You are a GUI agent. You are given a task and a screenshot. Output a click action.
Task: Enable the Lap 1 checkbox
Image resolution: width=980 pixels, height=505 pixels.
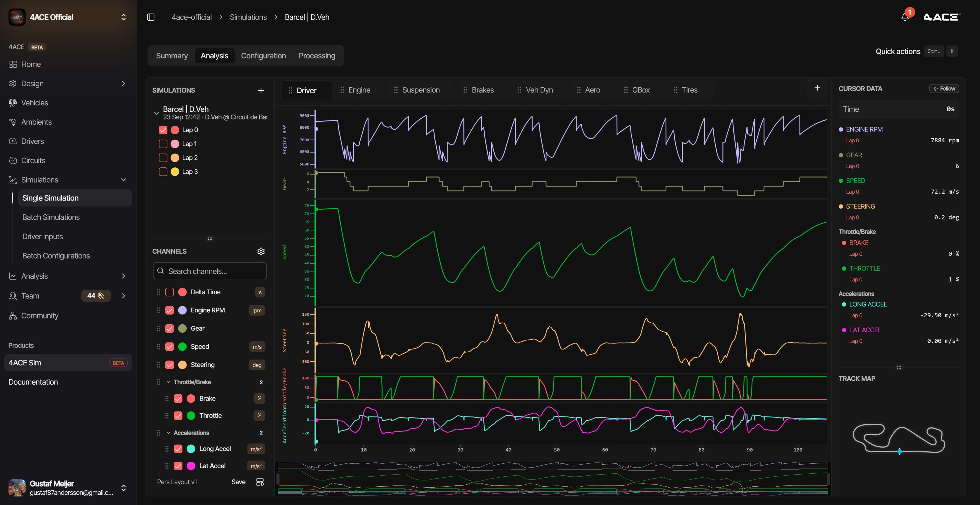coord(163,144)
